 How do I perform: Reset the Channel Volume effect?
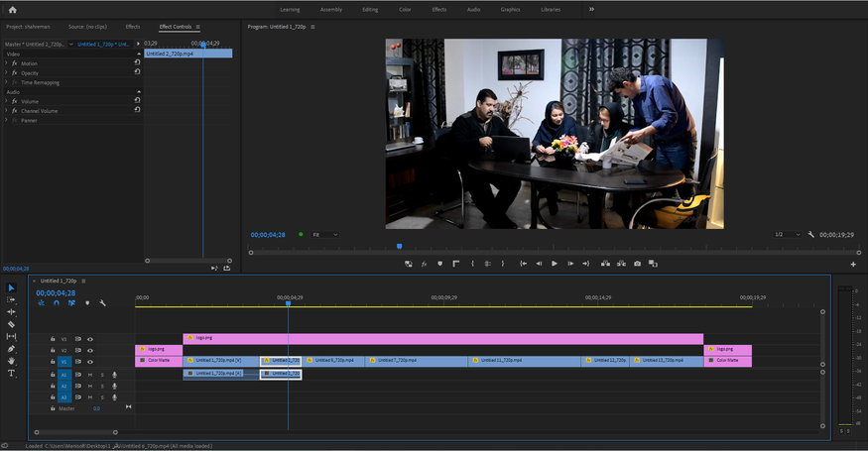coord(137,110)
